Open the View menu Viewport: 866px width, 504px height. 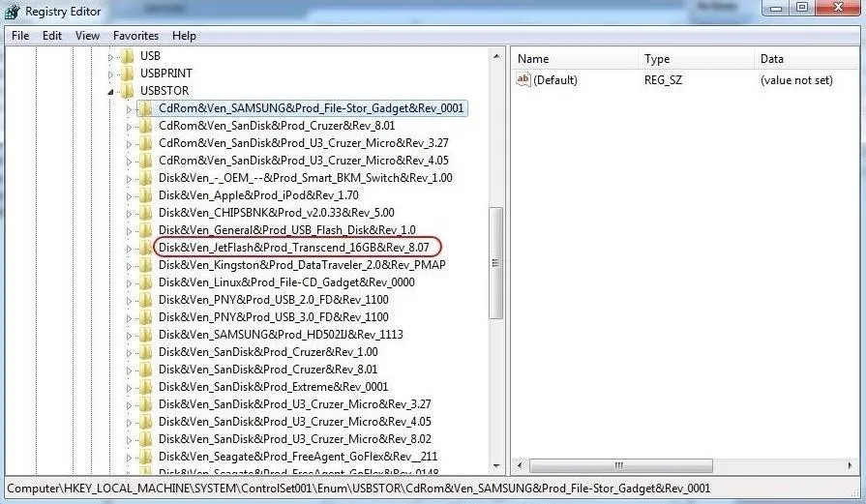(x=87, y=36)
